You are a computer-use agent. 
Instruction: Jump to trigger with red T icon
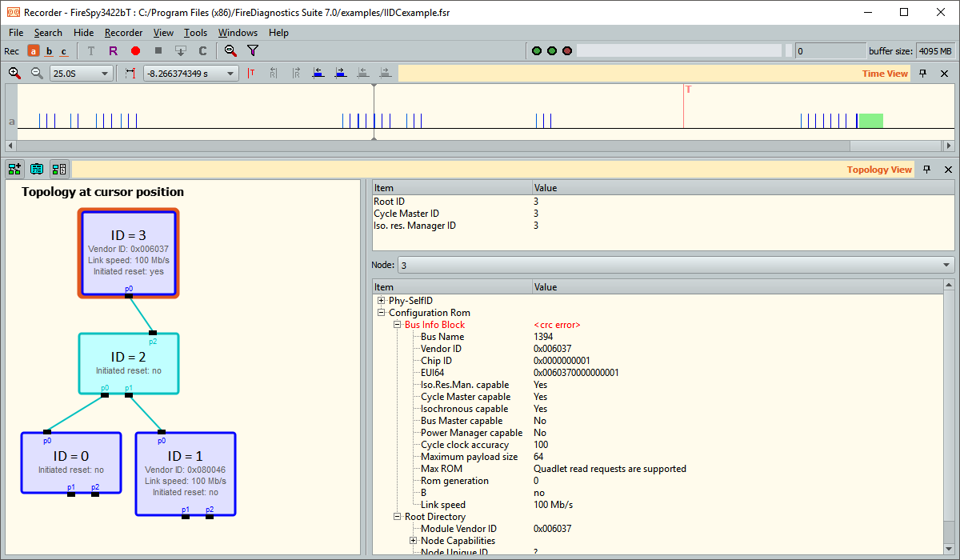point(251,74)
